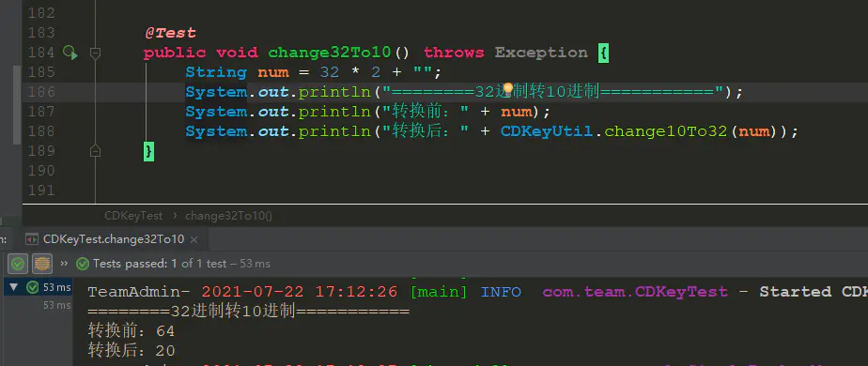Click line number 182 in the gutter
This screenshot has width=868, height=366.
pos(41,13)
